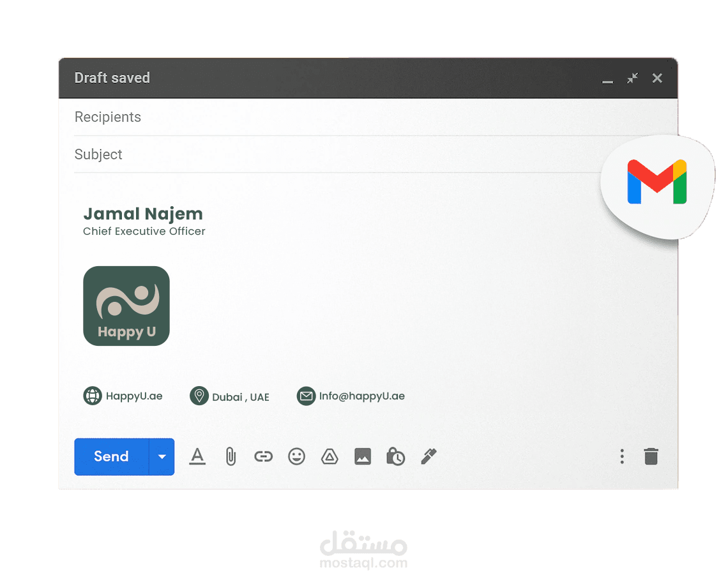Toggle confidential mode lock-clock icon

395,457
